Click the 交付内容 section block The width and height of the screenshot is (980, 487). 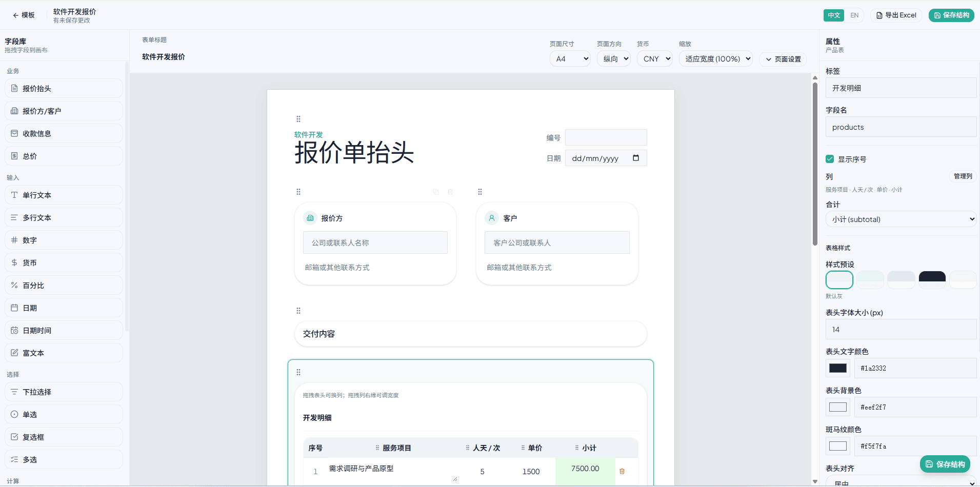coord(471,334)
